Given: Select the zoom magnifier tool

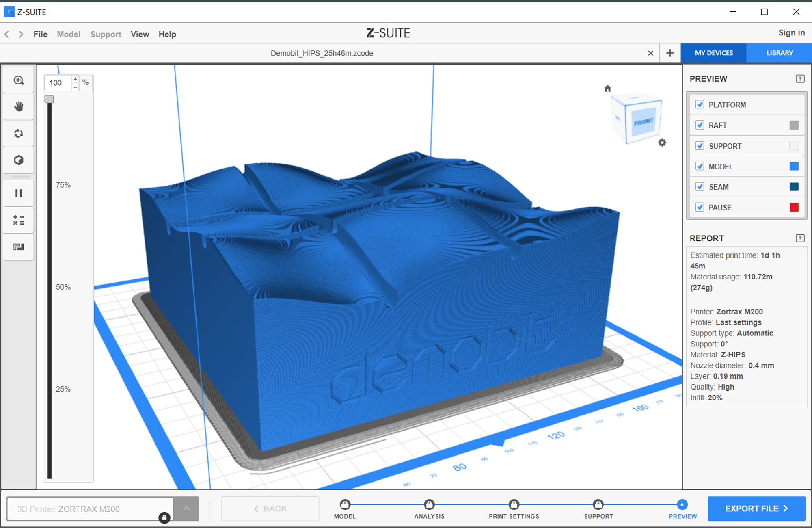Looking at the screenshot, I should (19, 80).
